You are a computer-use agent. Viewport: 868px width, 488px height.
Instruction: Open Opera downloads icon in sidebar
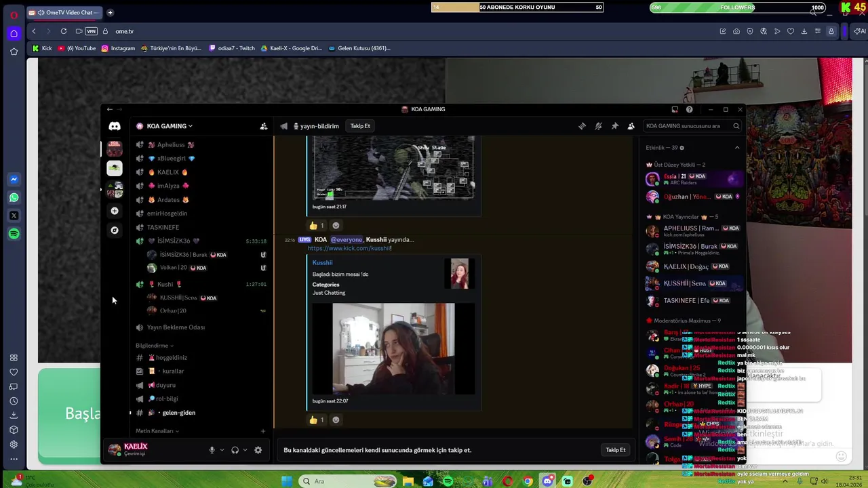click(x=14, y=415)
